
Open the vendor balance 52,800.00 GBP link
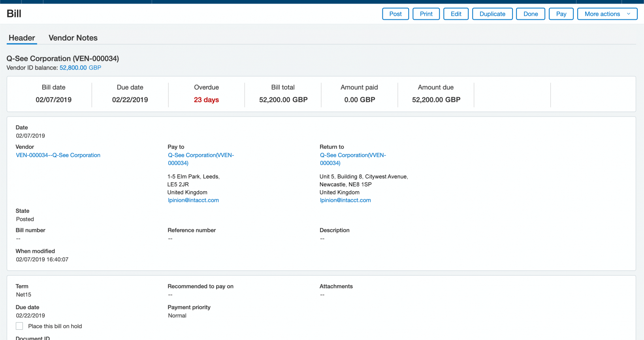tap(80, 68)
